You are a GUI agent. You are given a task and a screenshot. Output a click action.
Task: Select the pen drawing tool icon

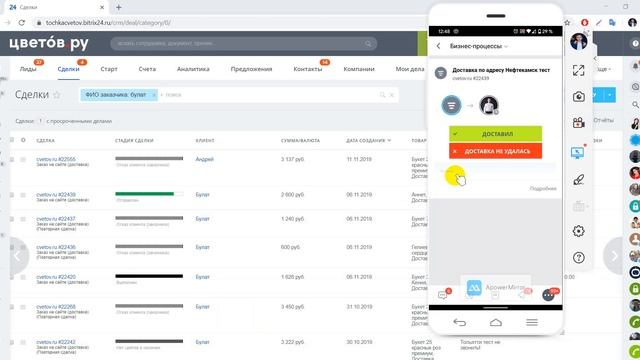[578, 179]
